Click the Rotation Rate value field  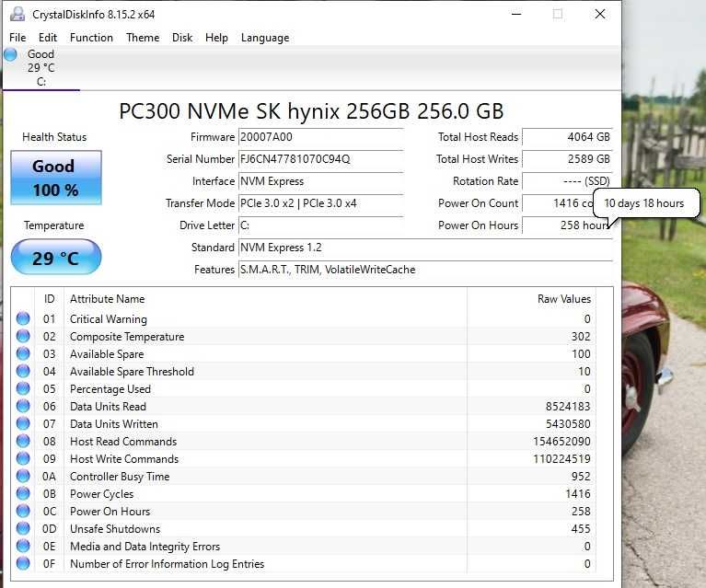click(567, 181)
